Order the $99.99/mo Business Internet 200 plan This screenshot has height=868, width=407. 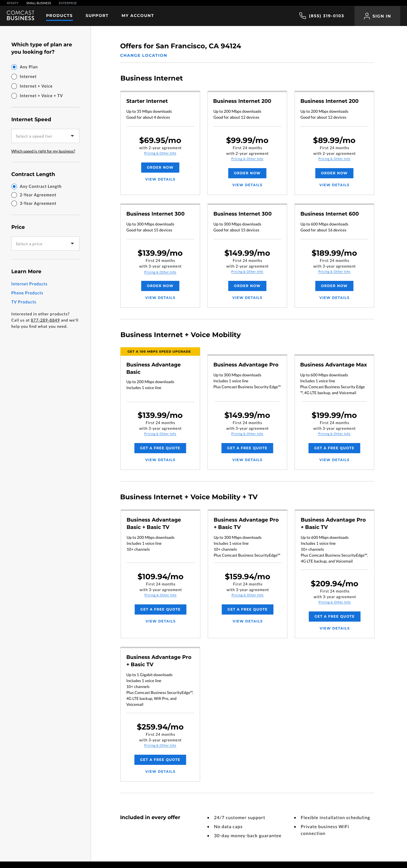pos(247,173)
